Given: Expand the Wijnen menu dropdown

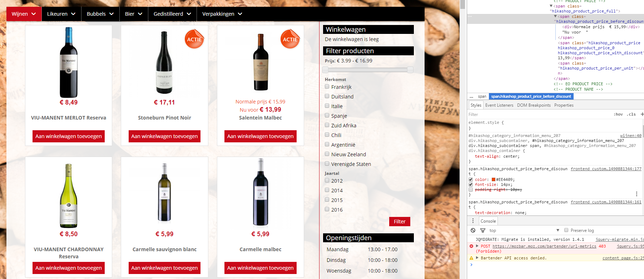Looking at the screenshot, I should click(24, 14).
